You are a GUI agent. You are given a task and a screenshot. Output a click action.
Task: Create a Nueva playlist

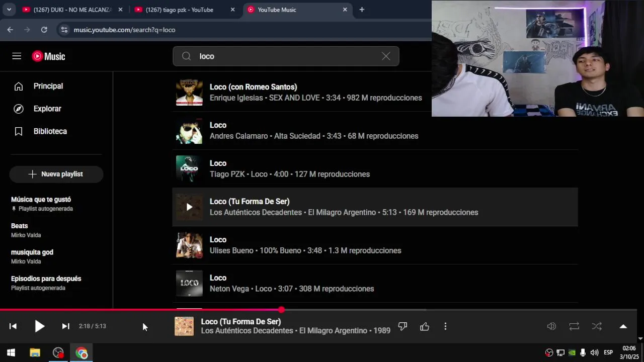pyautogui.click(x=56, y=174)
